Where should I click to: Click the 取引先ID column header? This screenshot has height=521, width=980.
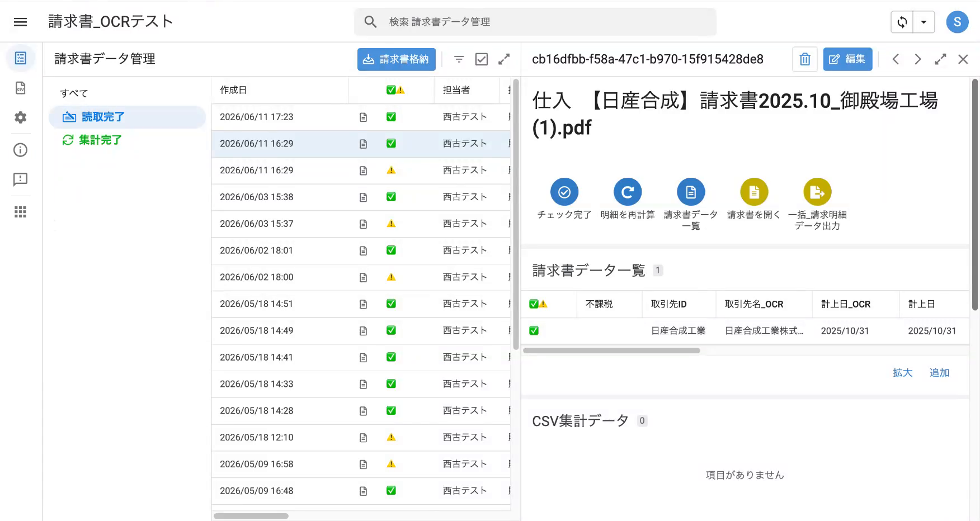pos(668,304)
